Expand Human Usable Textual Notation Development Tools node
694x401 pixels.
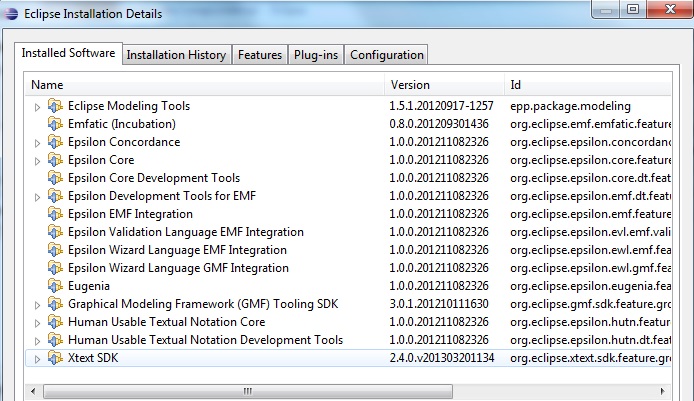coord(37,341)
